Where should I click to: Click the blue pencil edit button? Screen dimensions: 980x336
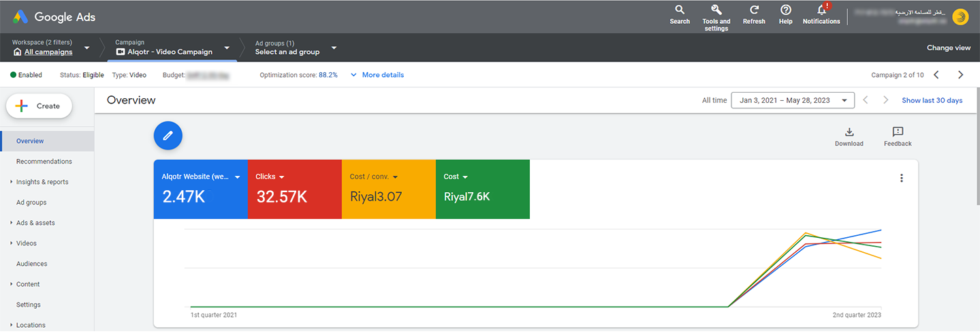coord(168,136)
